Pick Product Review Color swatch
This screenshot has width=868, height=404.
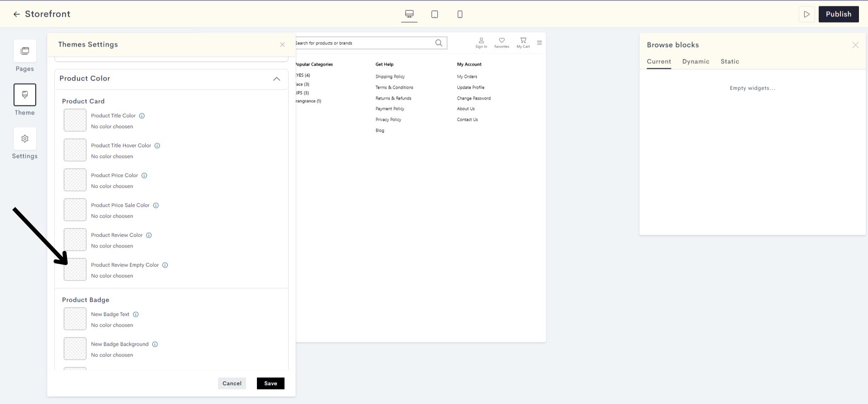click(75, 240)
